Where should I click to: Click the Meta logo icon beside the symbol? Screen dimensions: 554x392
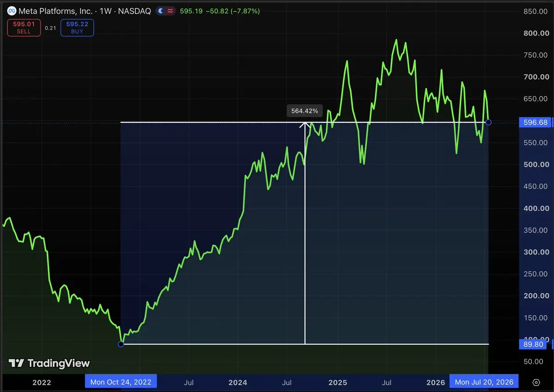pos(12,11)
